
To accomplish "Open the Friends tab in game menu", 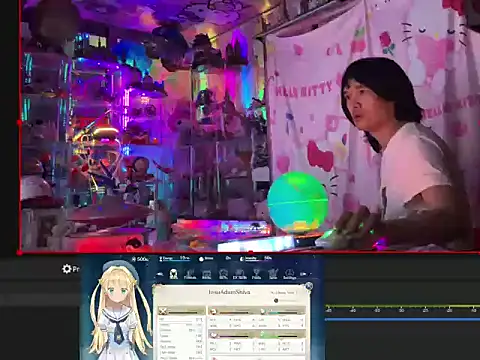I will click(190, 274).
